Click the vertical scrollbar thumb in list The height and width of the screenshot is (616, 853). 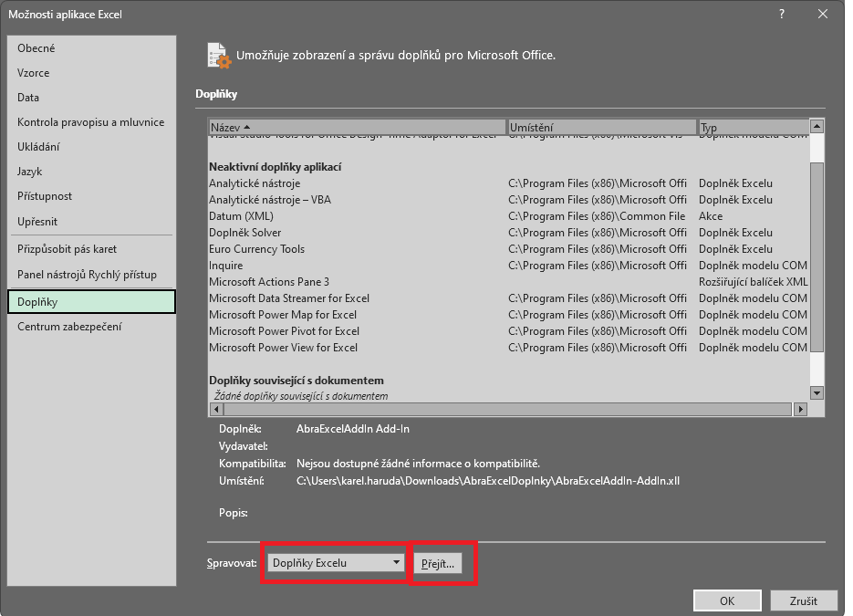817,256
